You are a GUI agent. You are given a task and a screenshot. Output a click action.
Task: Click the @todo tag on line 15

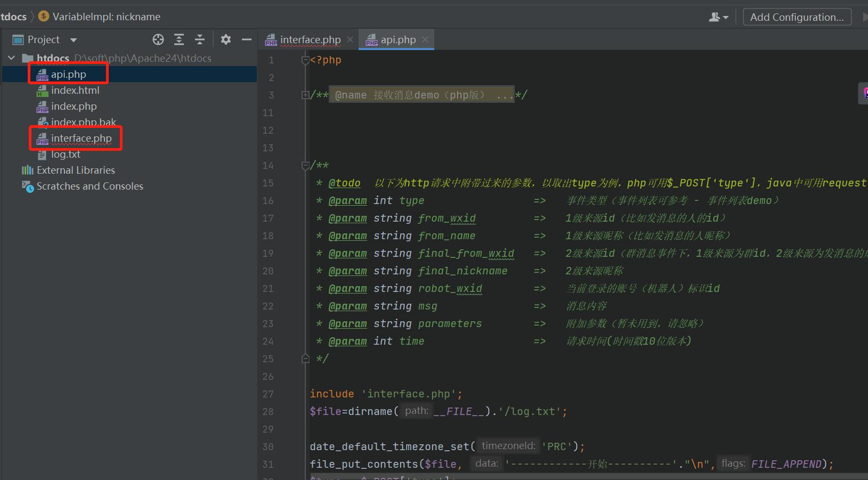pyautogui.click(x=344, y=183)
